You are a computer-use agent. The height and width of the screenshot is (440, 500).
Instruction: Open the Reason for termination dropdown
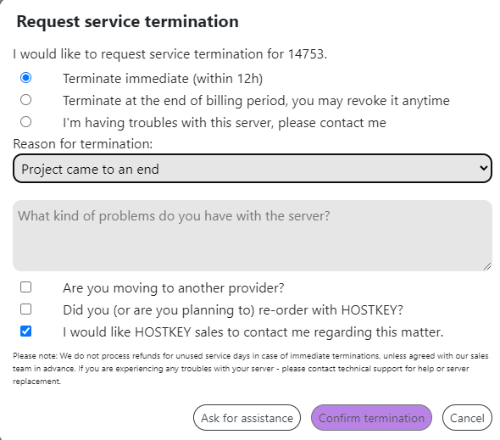(252, 168)
